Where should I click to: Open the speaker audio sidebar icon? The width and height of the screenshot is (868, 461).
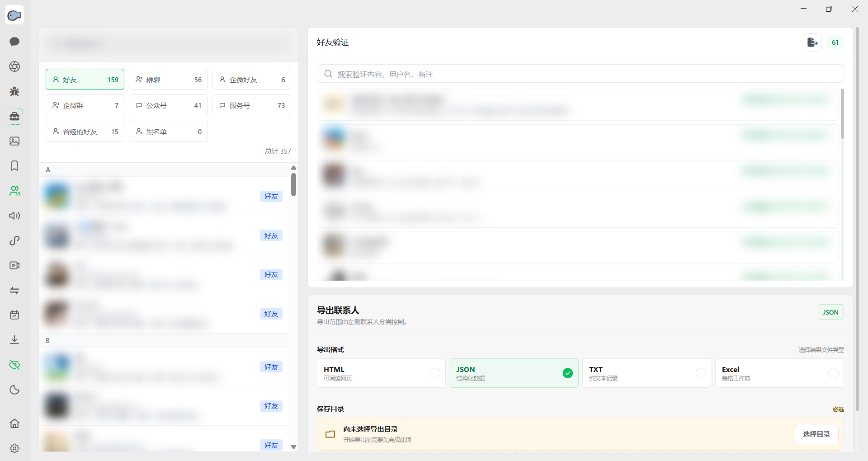14,216
